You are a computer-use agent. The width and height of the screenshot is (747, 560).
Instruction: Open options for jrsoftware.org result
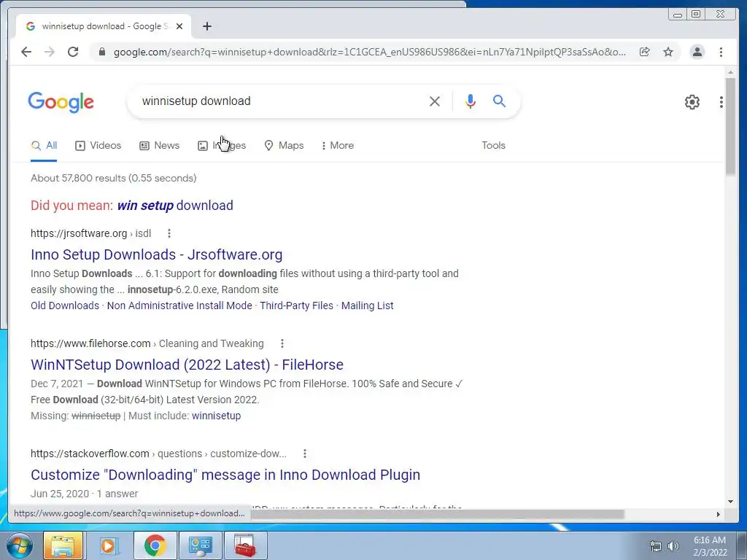[169, 233]
